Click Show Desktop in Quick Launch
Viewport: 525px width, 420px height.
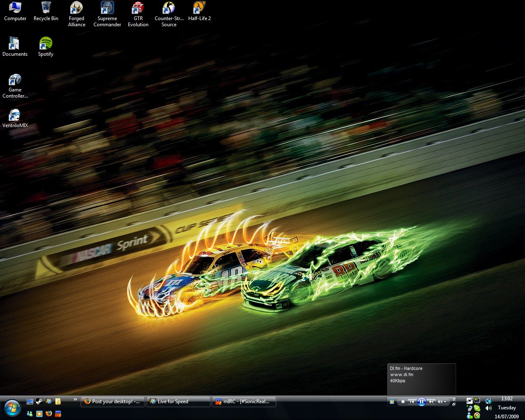[30, 402]
